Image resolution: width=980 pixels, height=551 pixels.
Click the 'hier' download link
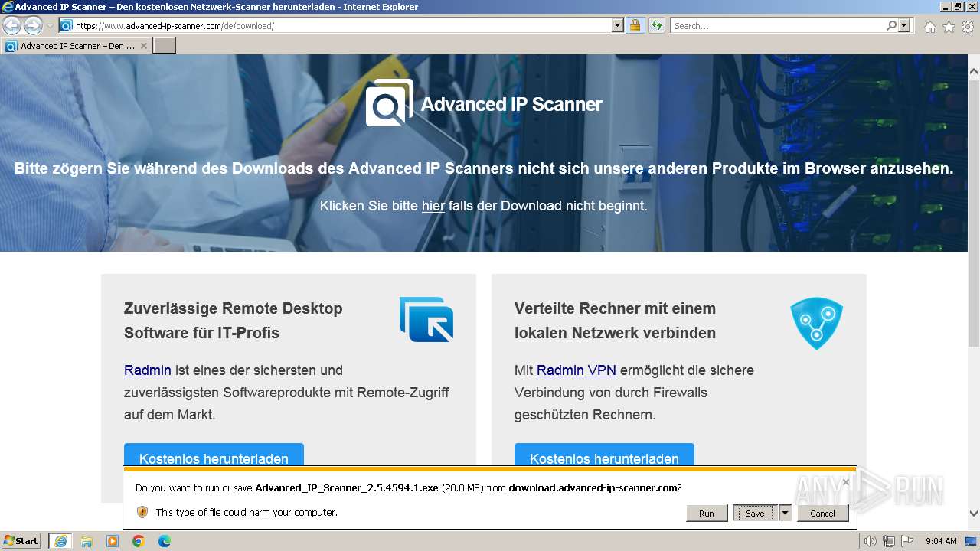pos(433,206)
